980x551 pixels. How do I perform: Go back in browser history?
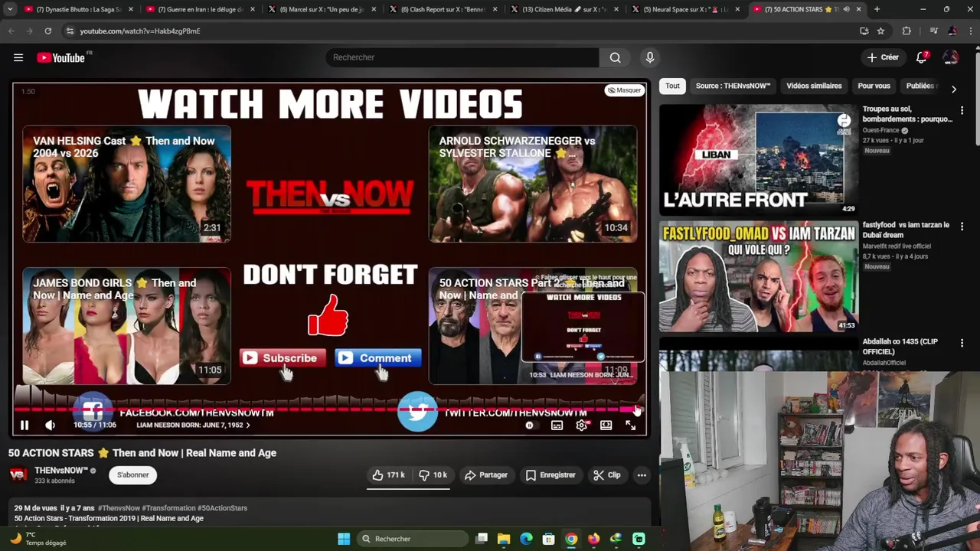tap(11, 31)
